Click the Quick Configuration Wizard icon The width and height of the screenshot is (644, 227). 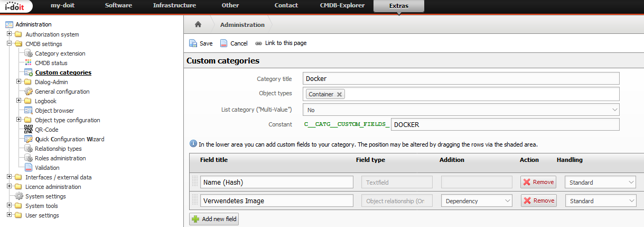[x=29, y=139]
